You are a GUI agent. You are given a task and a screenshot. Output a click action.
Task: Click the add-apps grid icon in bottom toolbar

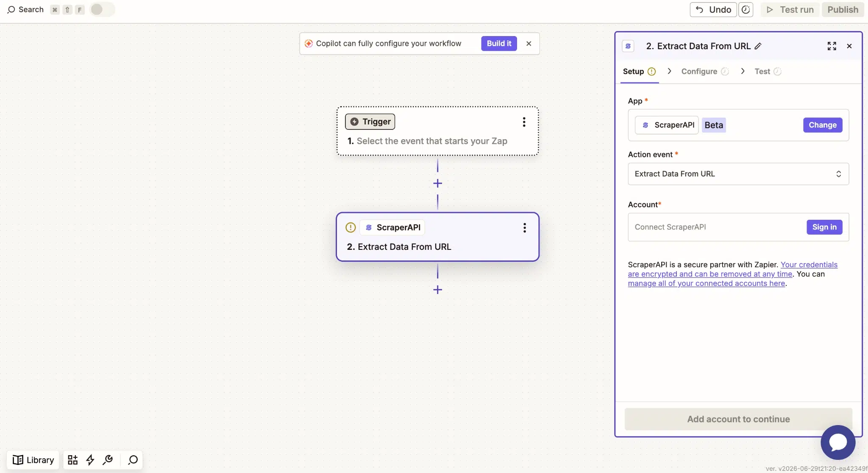point(72,460)
